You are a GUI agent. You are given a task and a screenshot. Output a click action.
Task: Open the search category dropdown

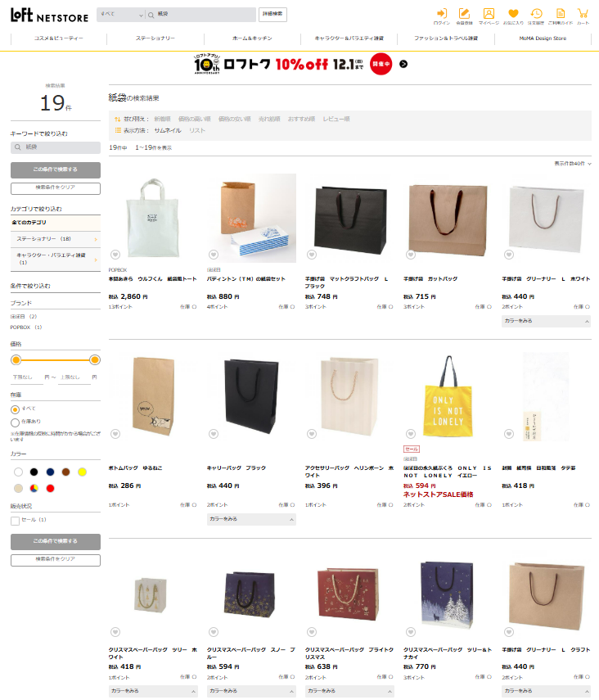point(120,15)
